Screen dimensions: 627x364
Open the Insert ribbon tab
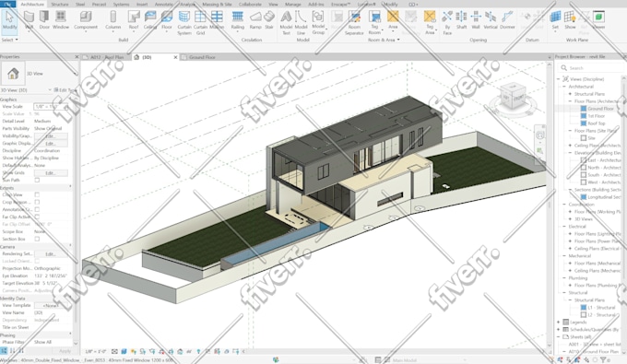[142, 4]
